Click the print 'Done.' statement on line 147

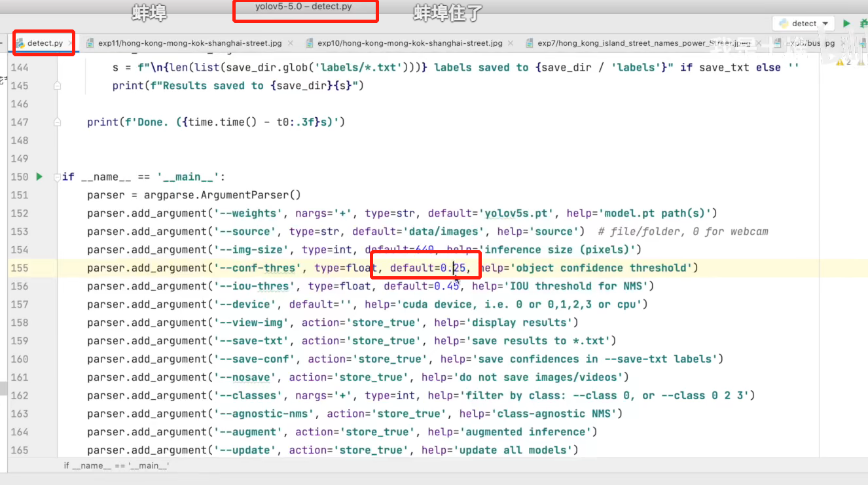pyautogui.click(x=216, y=122)
